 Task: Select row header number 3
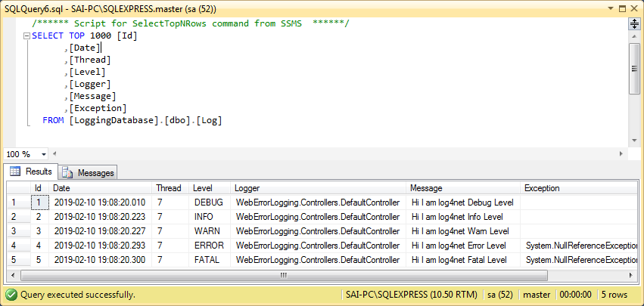pos(19,231)
